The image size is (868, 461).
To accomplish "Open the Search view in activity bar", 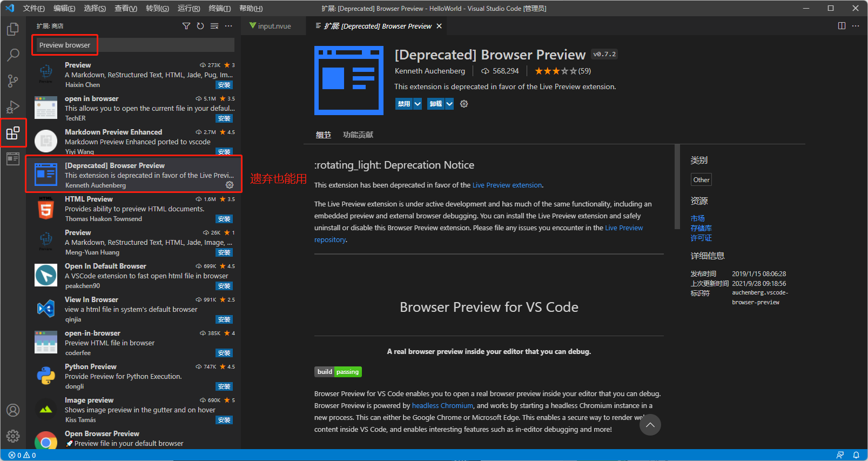I will pyautogui.click(x=13, y=55).
